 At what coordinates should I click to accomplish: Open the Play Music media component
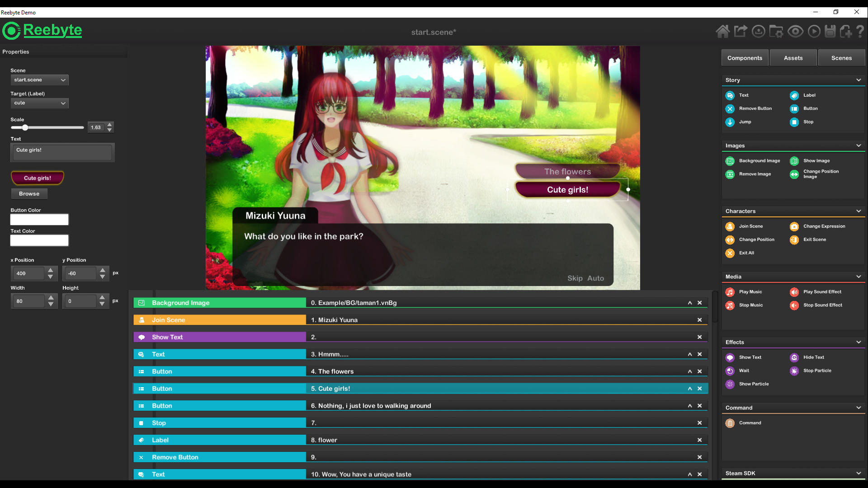pyautogui.click(x=750, y=291)
